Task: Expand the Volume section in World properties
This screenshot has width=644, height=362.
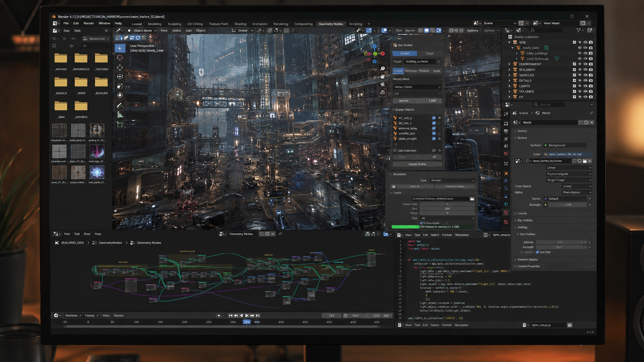Action: click(522, 214)
